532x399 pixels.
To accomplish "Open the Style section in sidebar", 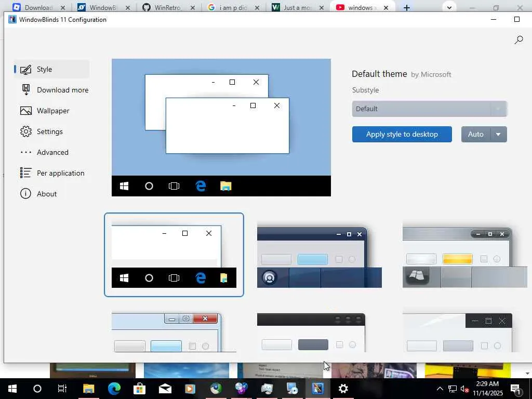I will pos(51,69).
